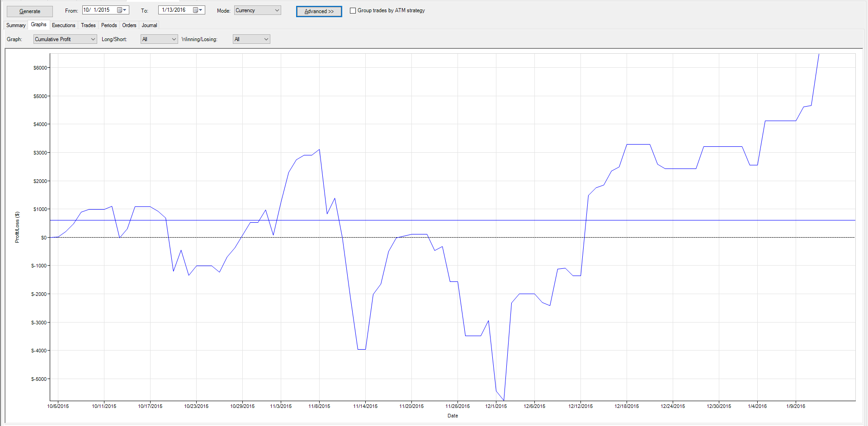Click the $-2000 y-axis label

coord(39,294)
